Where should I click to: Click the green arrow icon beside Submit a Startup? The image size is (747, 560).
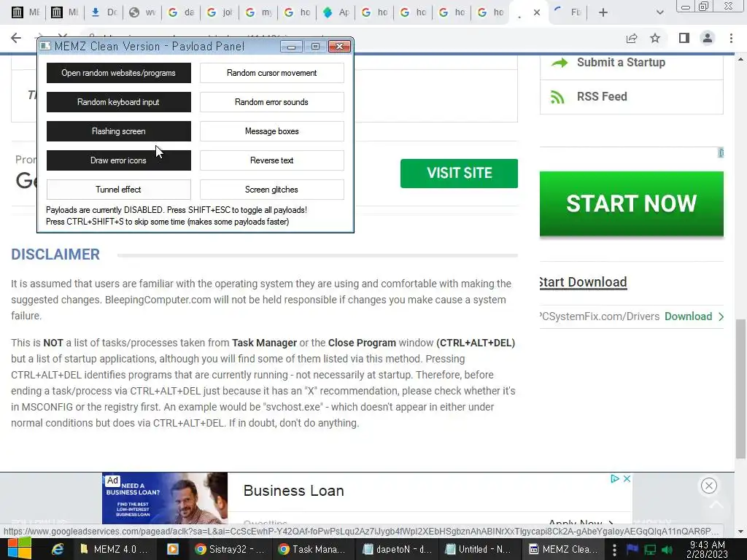tap(560, 63)
